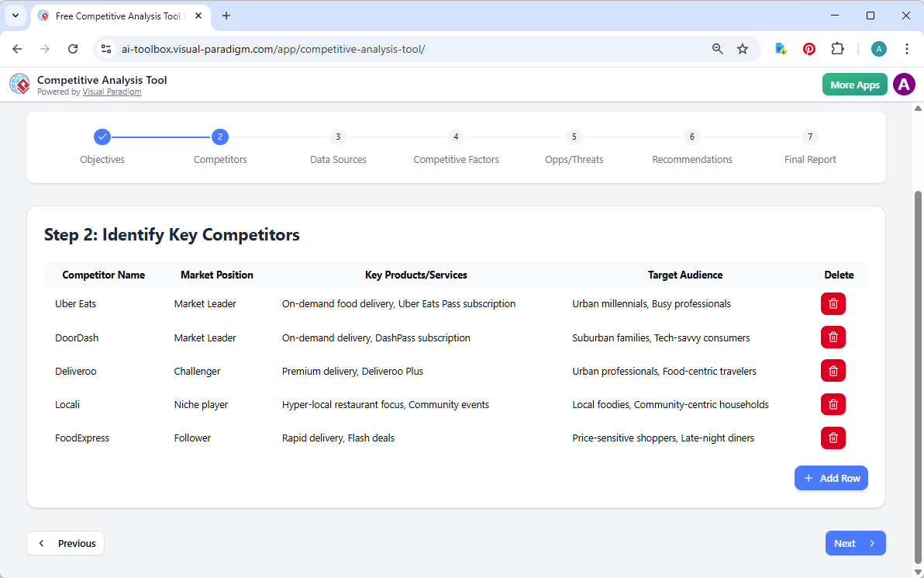
Task: Bookmark this page with the star icon
Action: tap(743, 48)
